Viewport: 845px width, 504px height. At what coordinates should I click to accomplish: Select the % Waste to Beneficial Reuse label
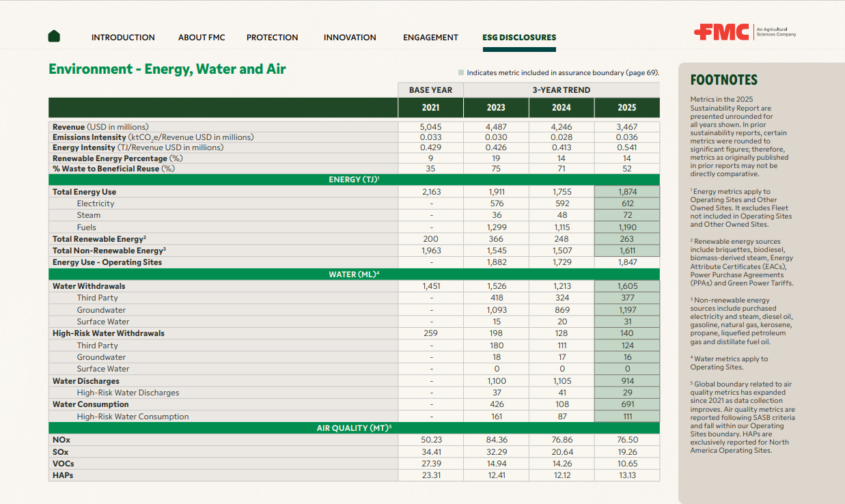pos(114,169)
